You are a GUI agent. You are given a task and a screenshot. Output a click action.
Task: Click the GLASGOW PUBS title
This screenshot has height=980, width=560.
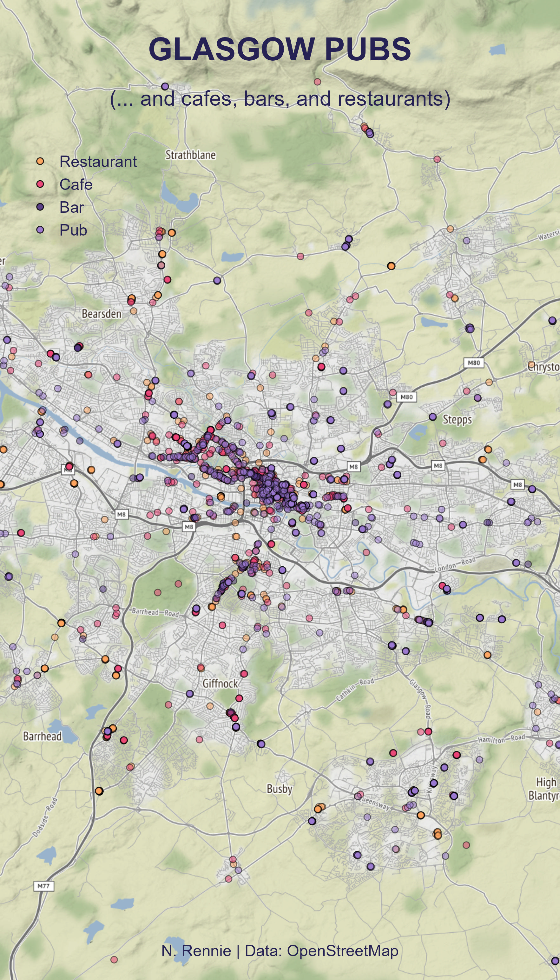coord(280,49)
